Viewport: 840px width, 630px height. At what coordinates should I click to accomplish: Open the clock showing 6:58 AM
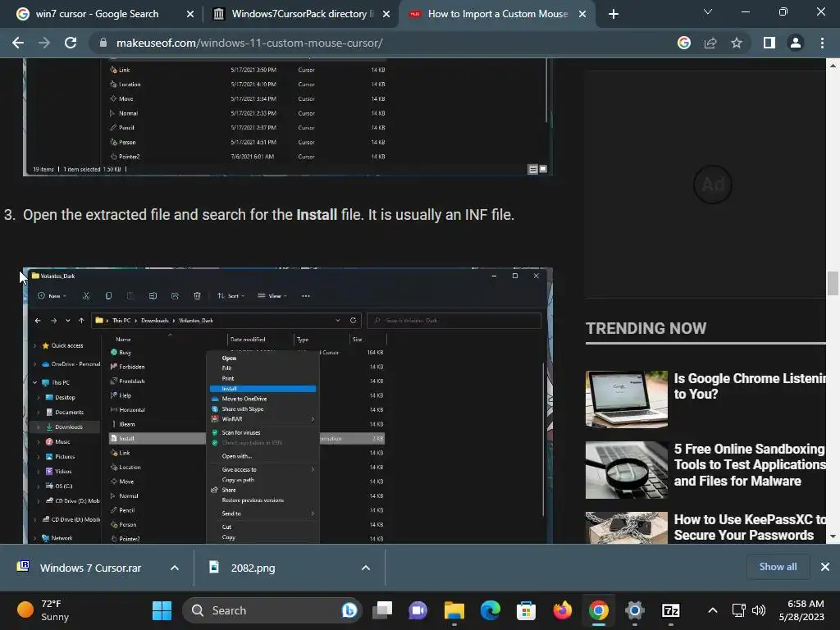click(801, 610)
